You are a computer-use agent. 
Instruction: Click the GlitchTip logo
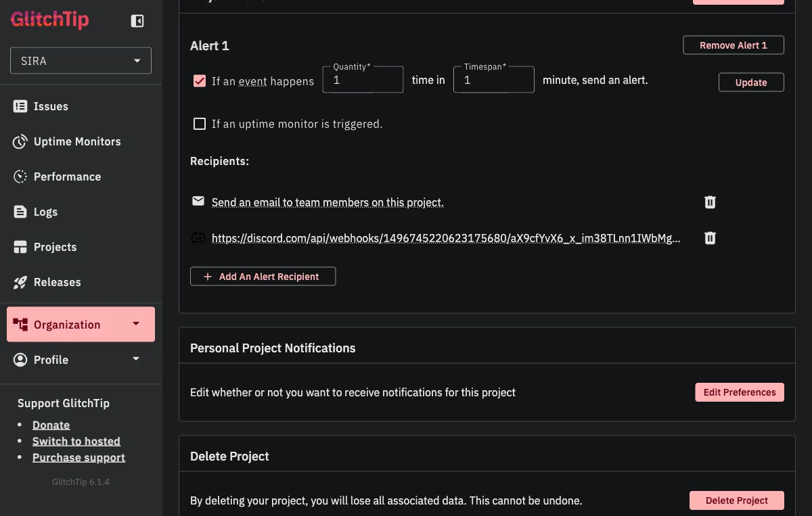pos(49,20)
